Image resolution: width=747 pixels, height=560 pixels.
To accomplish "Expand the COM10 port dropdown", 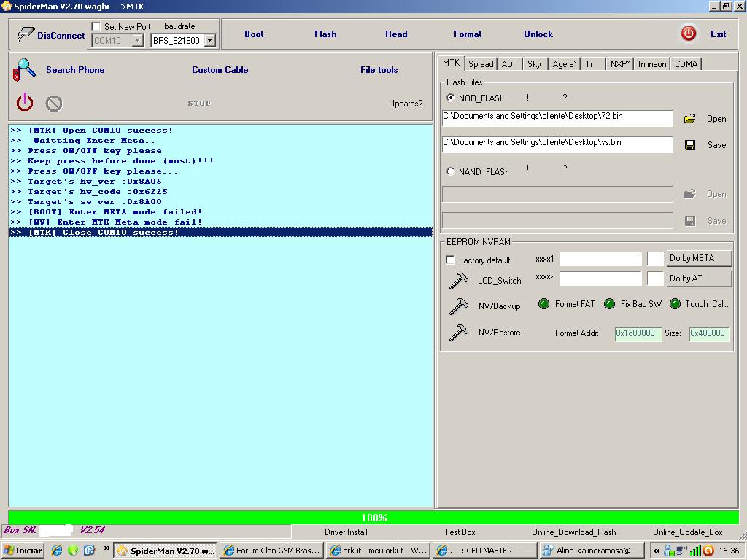I will pos(137,41).
